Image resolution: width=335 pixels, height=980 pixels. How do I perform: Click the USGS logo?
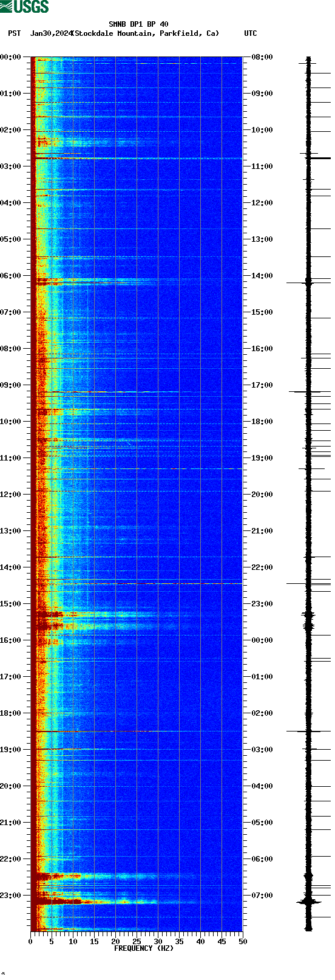24,7
